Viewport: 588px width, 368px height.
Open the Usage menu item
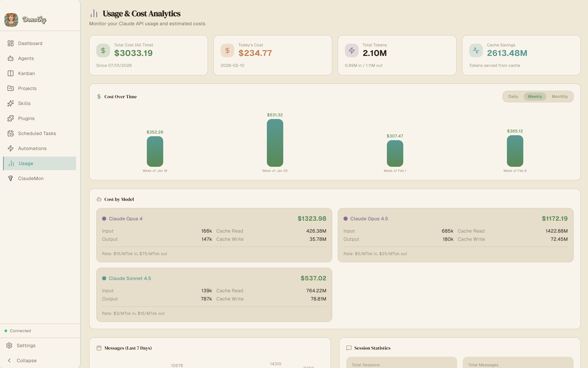pos(26,163)
